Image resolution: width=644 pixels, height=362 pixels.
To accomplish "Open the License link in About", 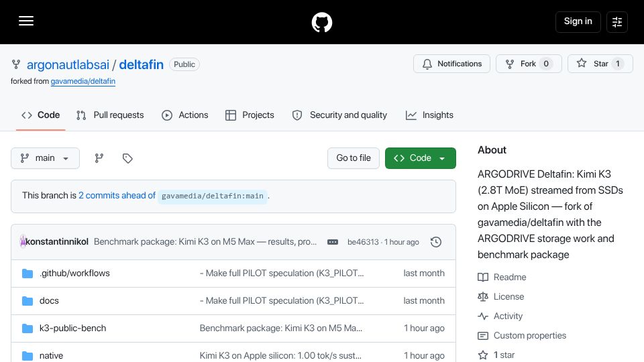I will pos(500,297).
